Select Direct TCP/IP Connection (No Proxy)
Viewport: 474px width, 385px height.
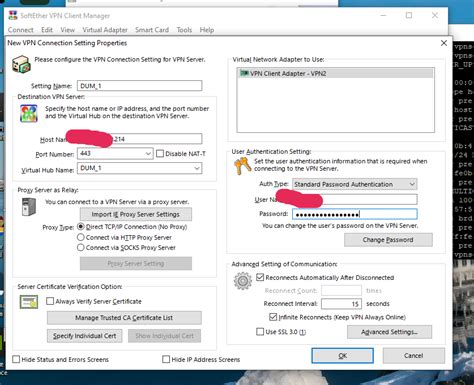[x=81, y=227]
